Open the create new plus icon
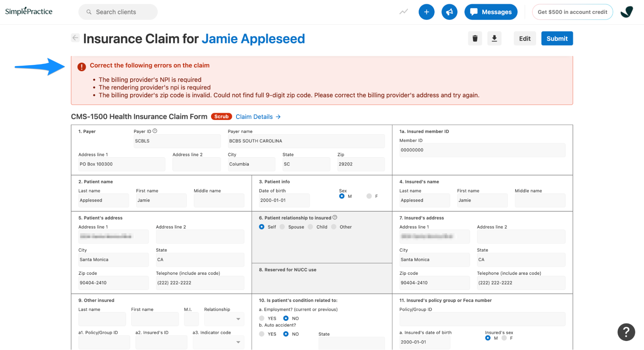 point(426,12)
